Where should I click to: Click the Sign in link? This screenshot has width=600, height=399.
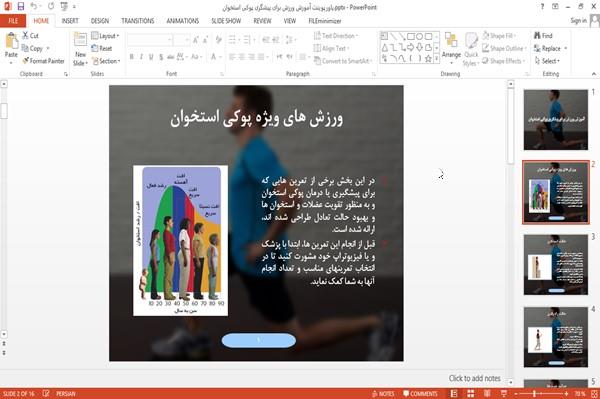tap(578, 21)
